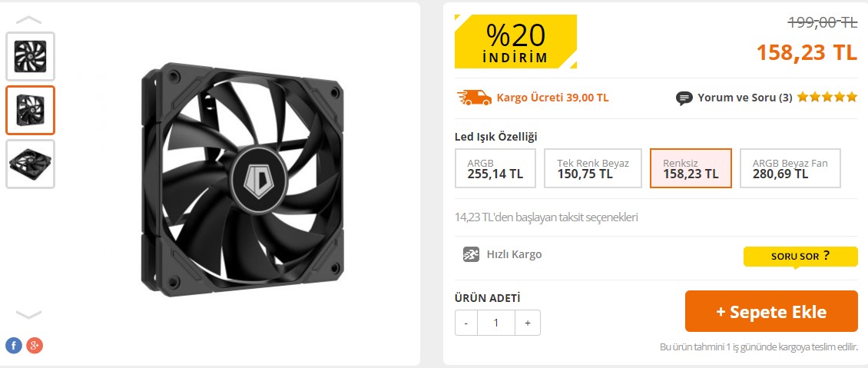868x368 pixels.
Task: Click the Hızlı Kargo running icon
Action: (472, 254)
